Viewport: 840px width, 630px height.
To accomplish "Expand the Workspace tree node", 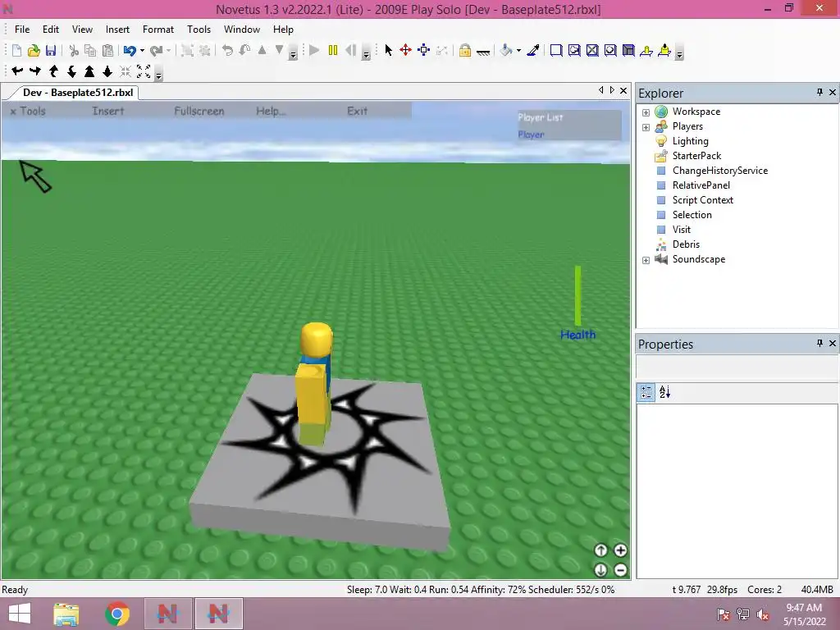I will (646, 112).
